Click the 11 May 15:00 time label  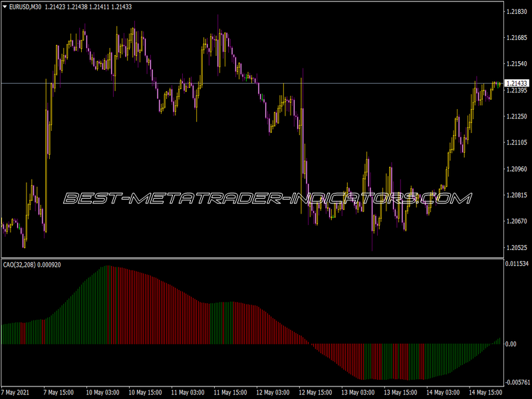coord(230,392)
